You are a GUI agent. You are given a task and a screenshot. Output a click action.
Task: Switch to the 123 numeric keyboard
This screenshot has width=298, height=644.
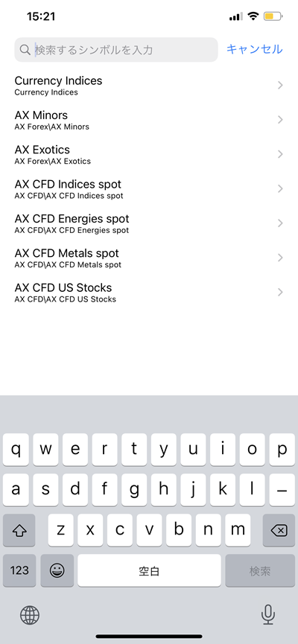19,570
